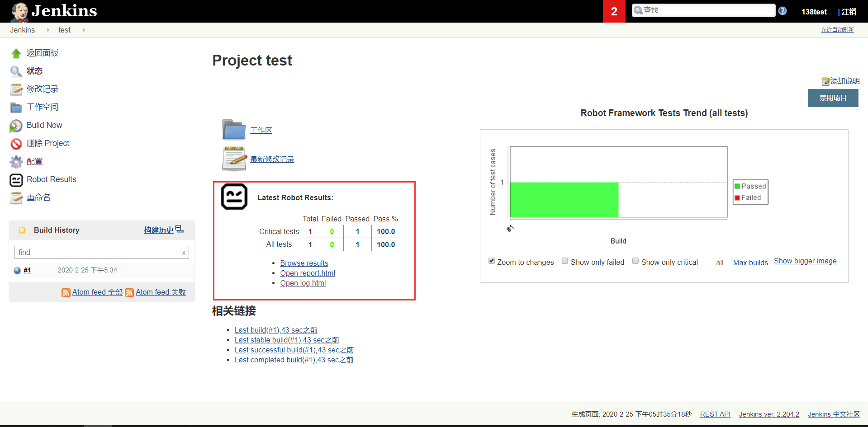Click Atom feed 全部 link
868x427 pixels.
97,292
